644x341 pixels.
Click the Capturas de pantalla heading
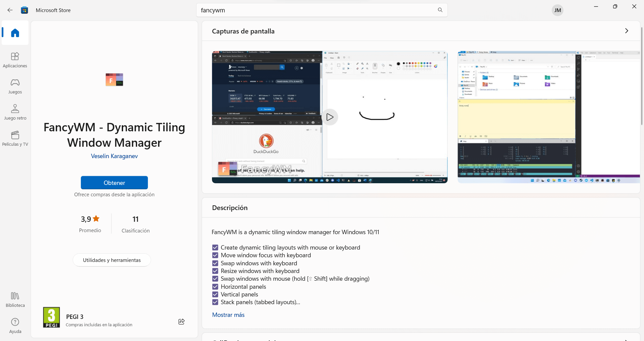coord(243,31)
